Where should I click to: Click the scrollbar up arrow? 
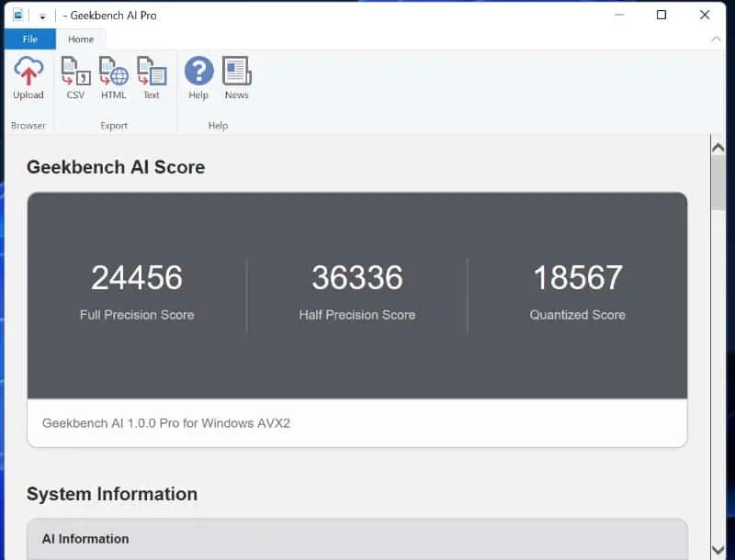click(x=718, y=149)
